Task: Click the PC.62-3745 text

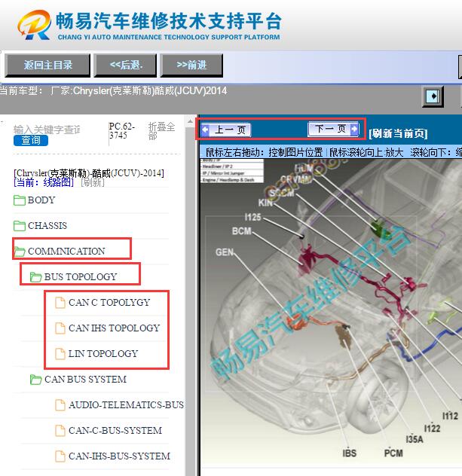Action: click(x=122, y=130)
